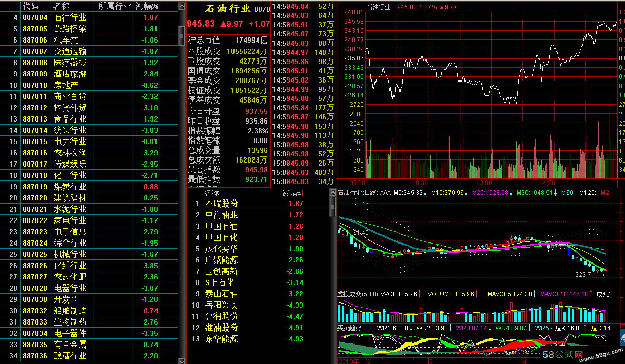Screen dimensions: 625x364
Task: Click the 石油行业(日线) K-line chart title
Action: click(x=358, y=193)
